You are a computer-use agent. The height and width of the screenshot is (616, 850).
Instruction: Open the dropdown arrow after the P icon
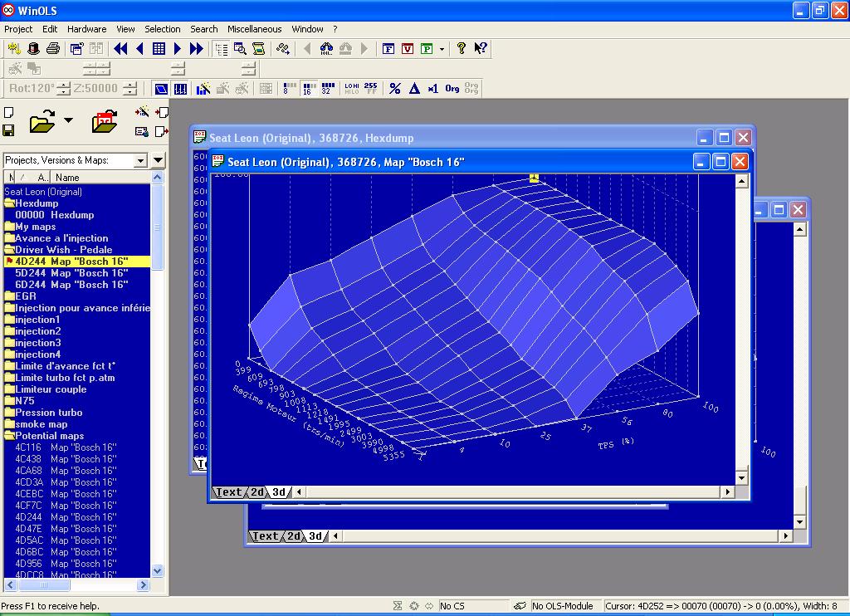[442, 49]
